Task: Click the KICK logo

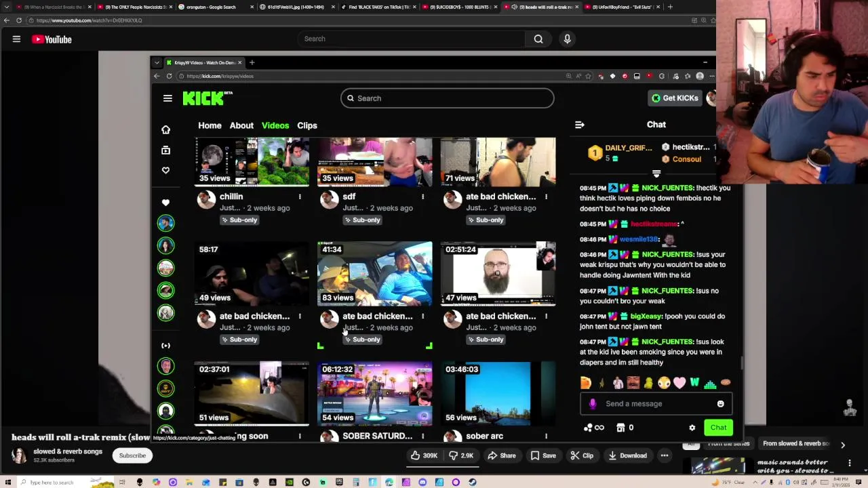Action: tap(207, 98)
